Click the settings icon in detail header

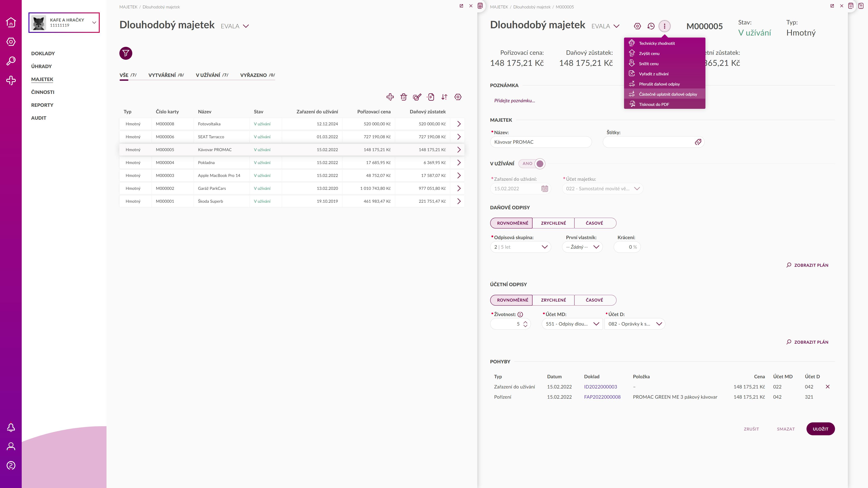637,26
